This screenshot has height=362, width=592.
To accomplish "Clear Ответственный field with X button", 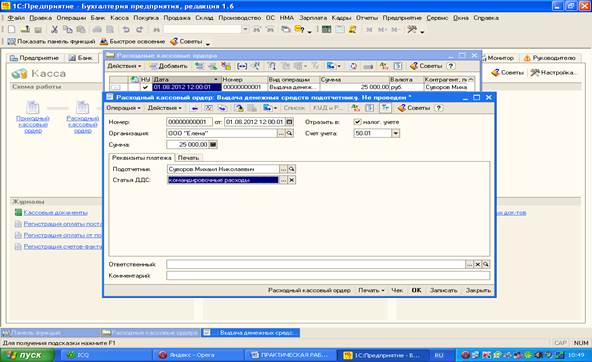I will pos(478,265).
